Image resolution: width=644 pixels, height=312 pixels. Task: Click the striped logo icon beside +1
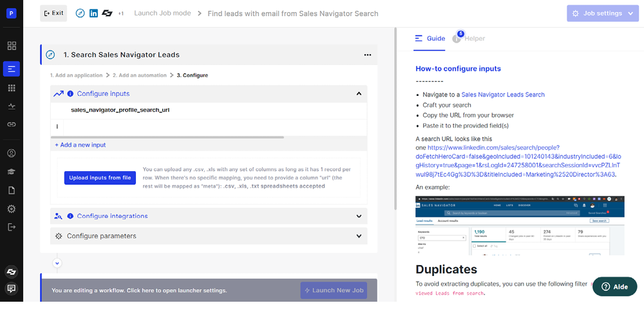click(107, 13)
